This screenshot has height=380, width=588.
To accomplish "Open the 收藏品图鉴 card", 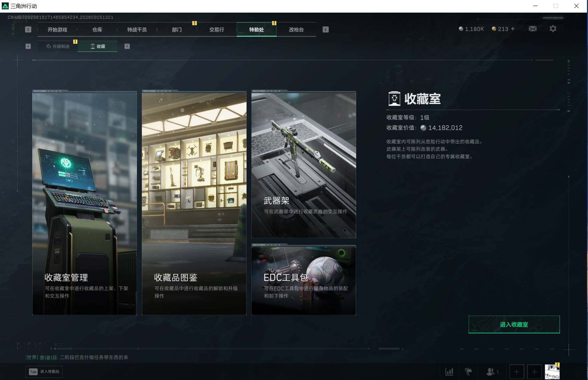I will pos(194,203).
